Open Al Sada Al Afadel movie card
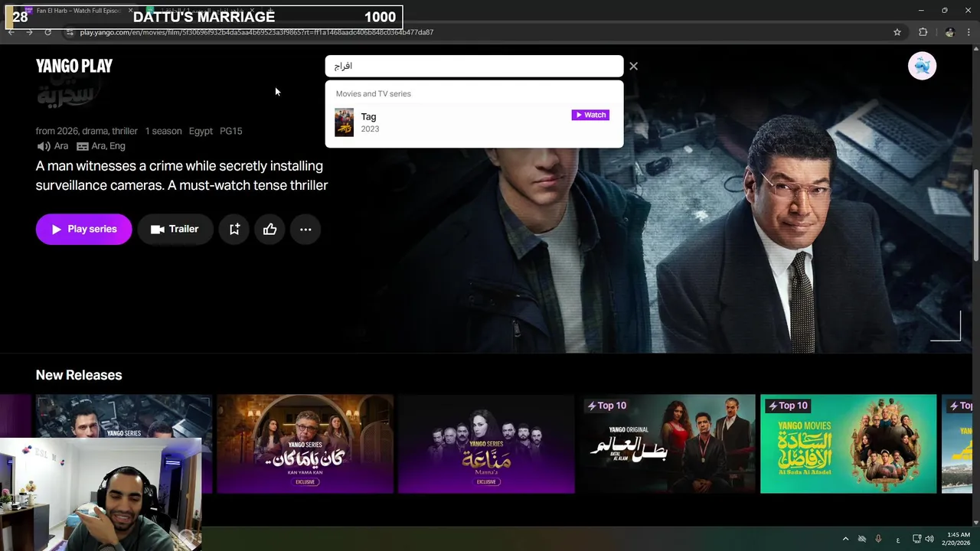The image size is (980, 551). pos(848,444)
